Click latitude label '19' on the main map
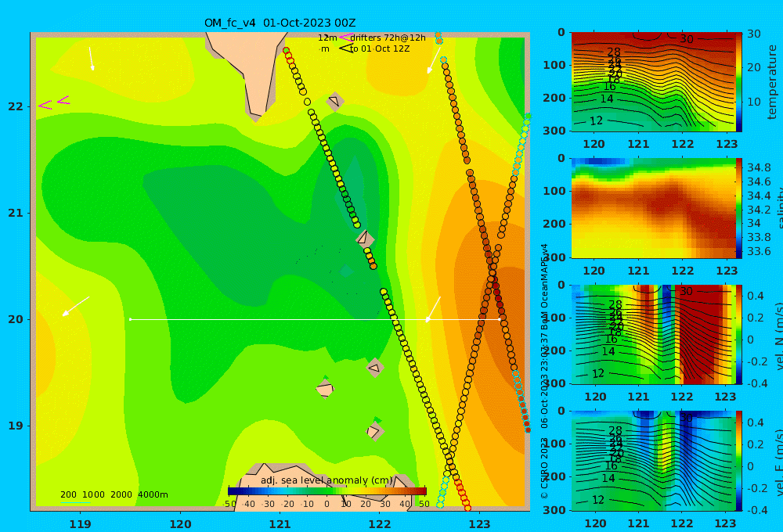The height and width of the screenshot is (532, 783). click(x=16, y=426)
